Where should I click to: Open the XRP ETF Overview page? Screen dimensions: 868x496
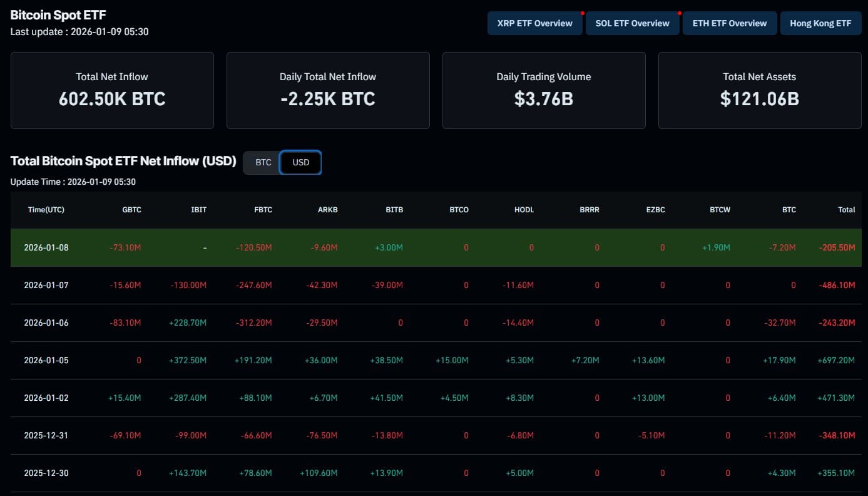tap(534, 23)
